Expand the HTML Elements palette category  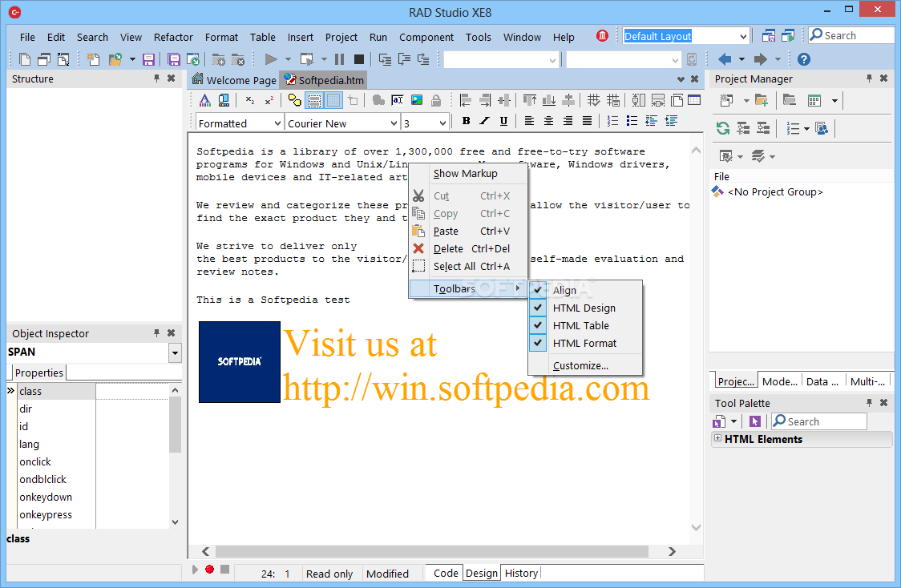tap(717, 438)
